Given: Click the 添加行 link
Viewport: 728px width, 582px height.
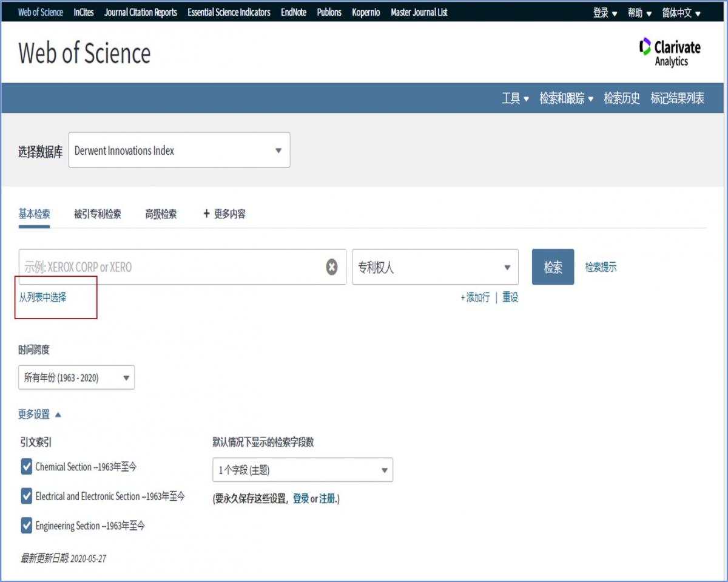Looking at the screenshot, I should pos(475,297).
